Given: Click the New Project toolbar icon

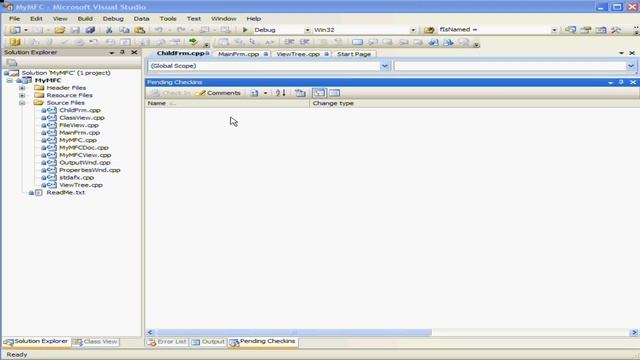Looking at the screenshot, I should 15,30.
